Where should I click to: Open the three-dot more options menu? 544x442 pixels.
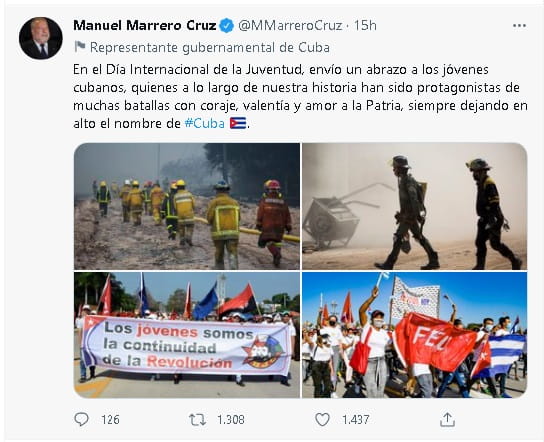point(519,26)
